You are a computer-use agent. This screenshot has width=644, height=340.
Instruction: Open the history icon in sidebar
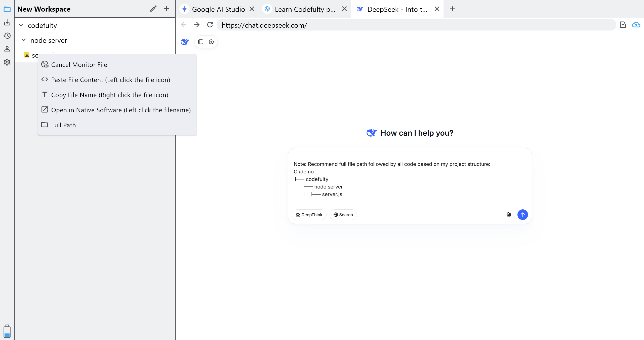point(7,36)
